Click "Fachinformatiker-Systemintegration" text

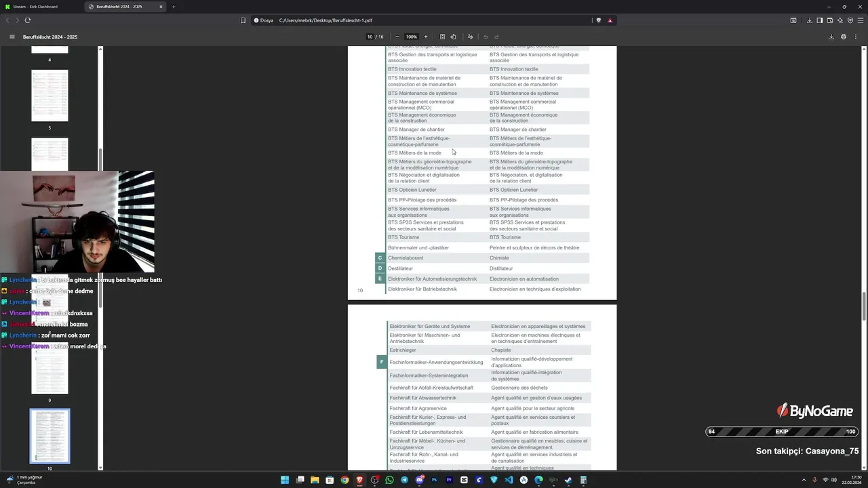click(429, 375)
